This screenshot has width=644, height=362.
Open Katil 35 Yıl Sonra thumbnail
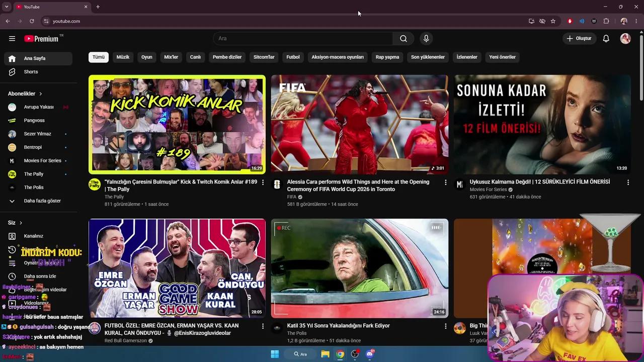[360, 268]
